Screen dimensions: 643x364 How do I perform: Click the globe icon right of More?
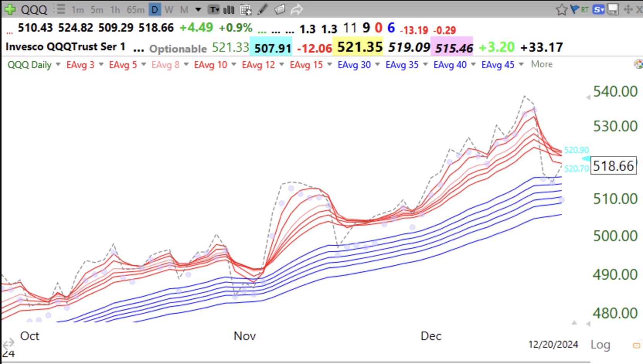[638, 64]
